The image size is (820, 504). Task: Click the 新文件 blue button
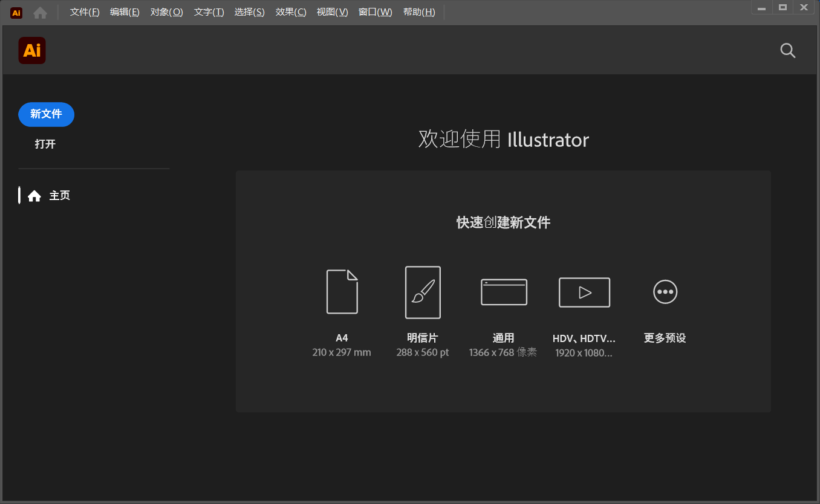point(46,114)
